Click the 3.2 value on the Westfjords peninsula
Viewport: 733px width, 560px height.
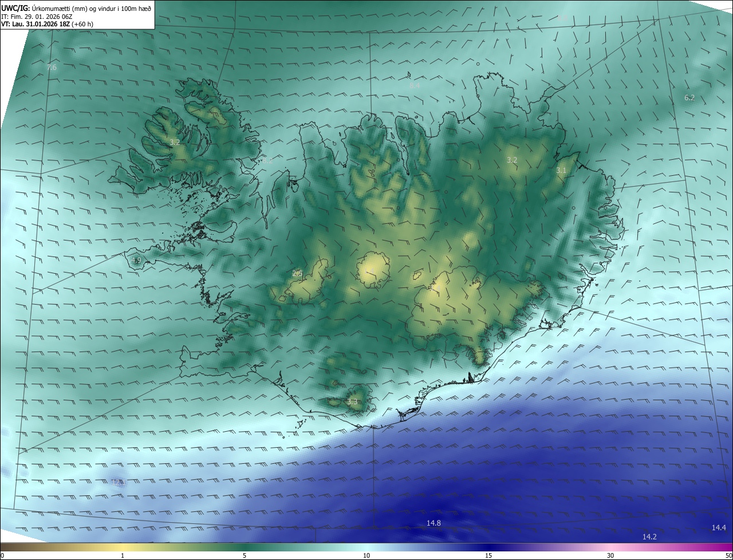pyautogui.click(x=175, y=142)
